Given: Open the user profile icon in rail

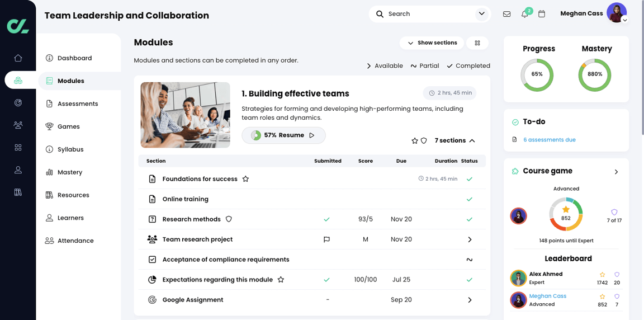Looking at the screenshot, I should [18, 170].
